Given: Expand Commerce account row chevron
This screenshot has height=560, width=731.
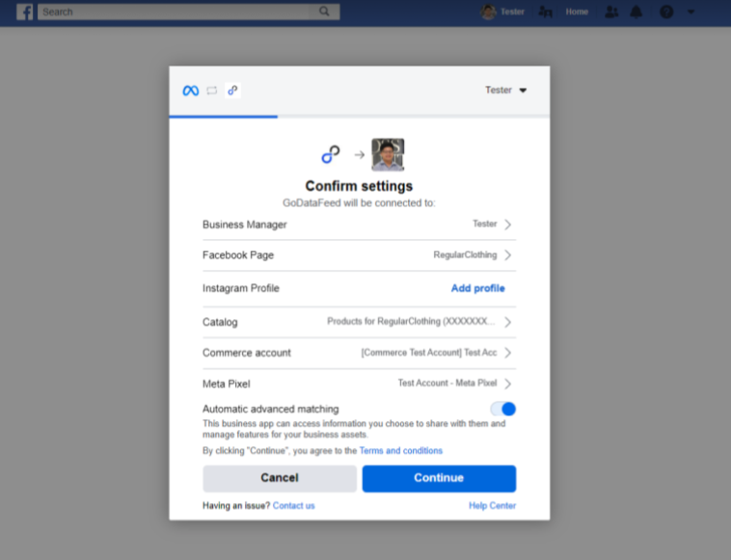Looking at the screenshot, I should point(507,353).
